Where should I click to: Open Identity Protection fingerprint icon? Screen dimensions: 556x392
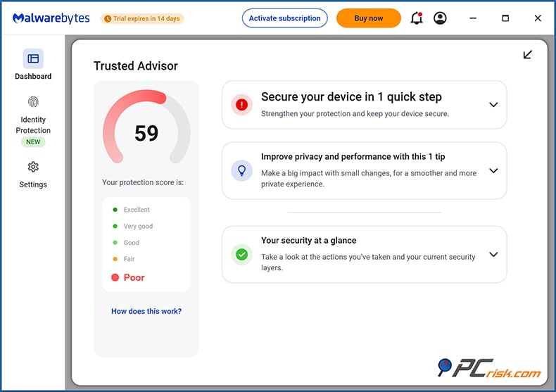[x=33, y=102]
